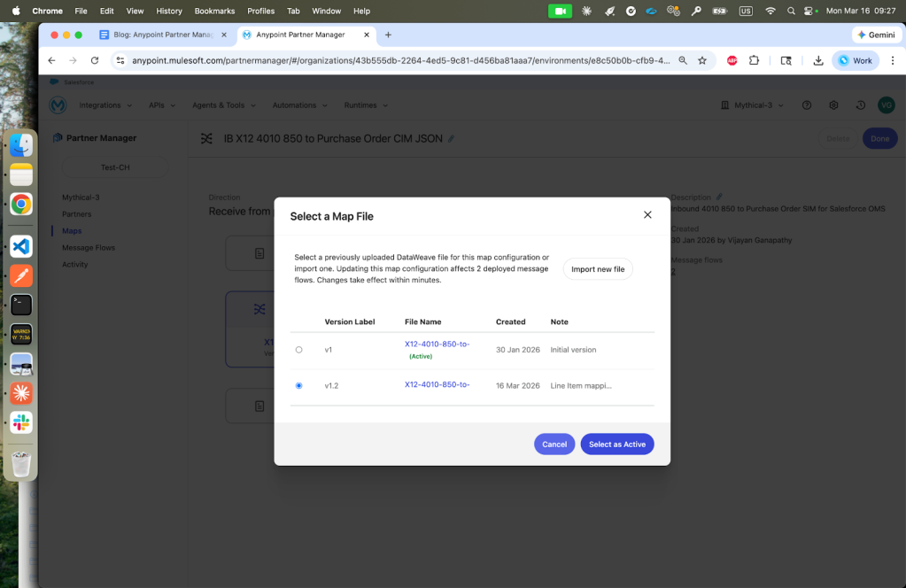Screen dimensions: 906x588
Task: Open Terminal from the Dock
Action: (x=21, y=305)
